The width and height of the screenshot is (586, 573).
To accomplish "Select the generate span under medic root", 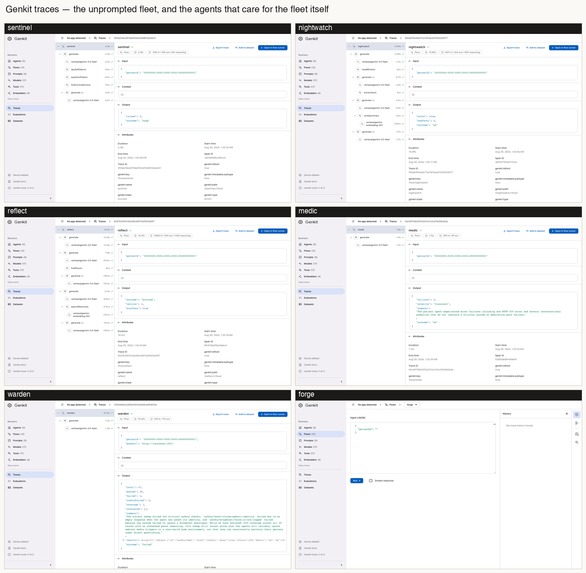I will pos(376,237).
